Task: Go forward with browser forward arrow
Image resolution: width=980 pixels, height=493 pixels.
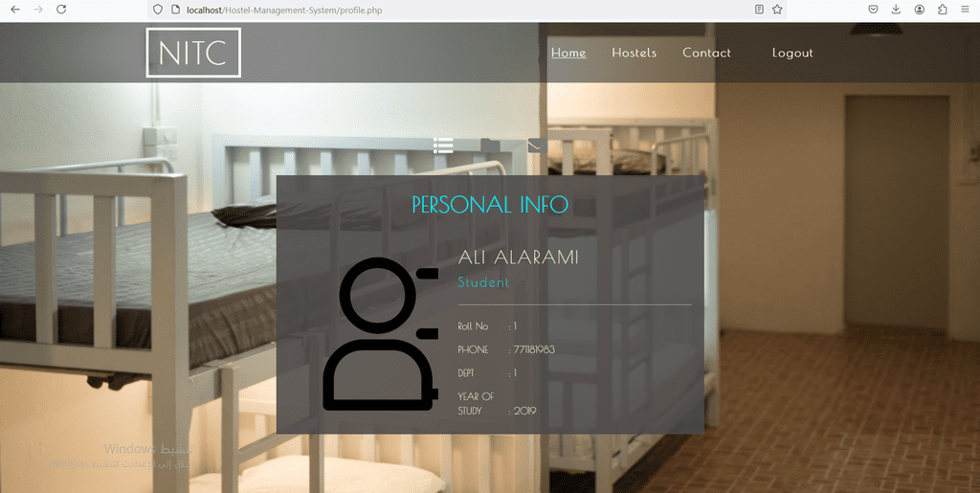Action: click(x=38, y=10)
